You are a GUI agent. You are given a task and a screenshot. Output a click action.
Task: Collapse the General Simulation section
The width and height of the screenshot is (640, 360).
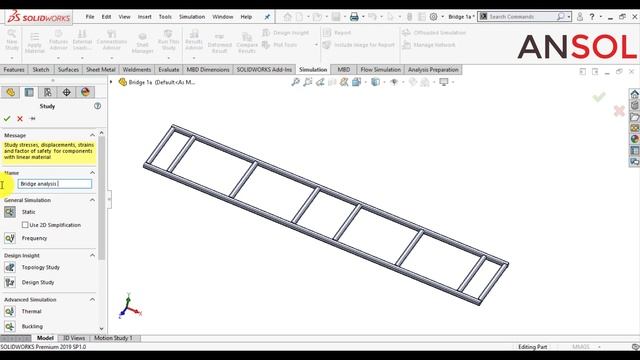(92, 200)
